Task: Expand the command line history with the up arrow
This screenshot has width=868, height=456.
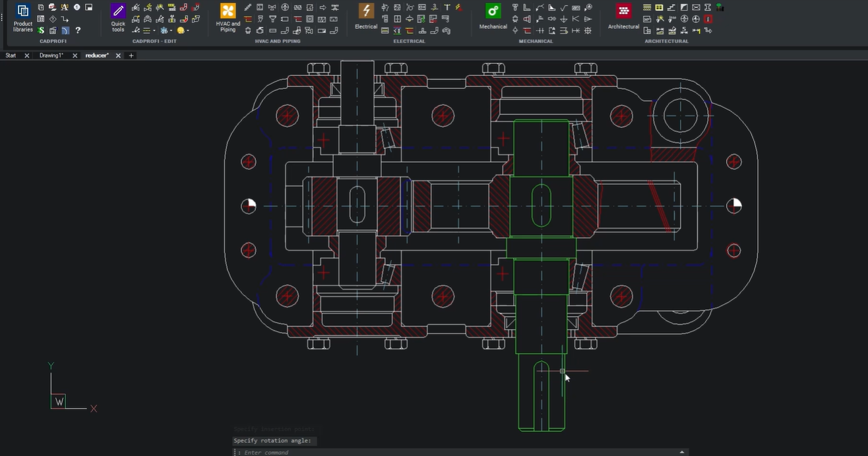Action: 682,451
